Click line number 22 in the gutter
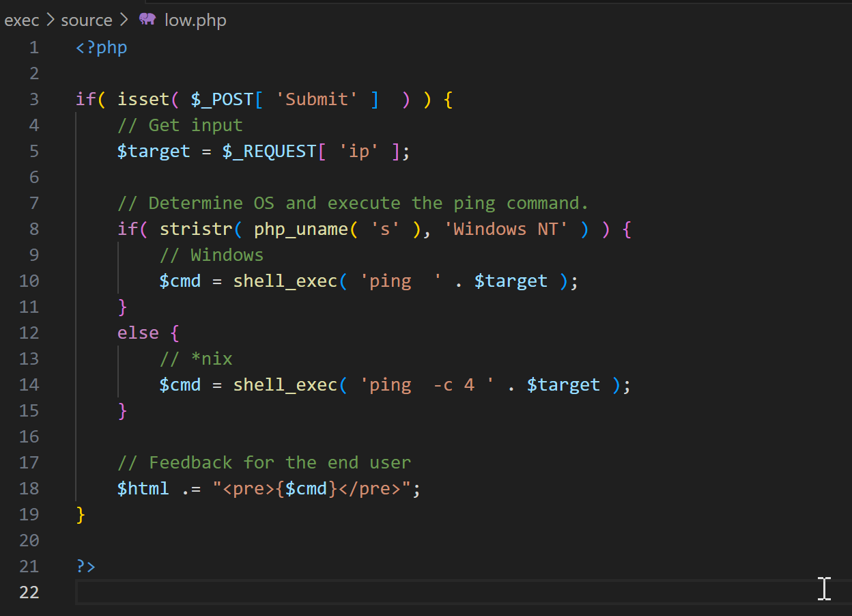Screen dimensions: 852x616 click(x=29, y=593)
